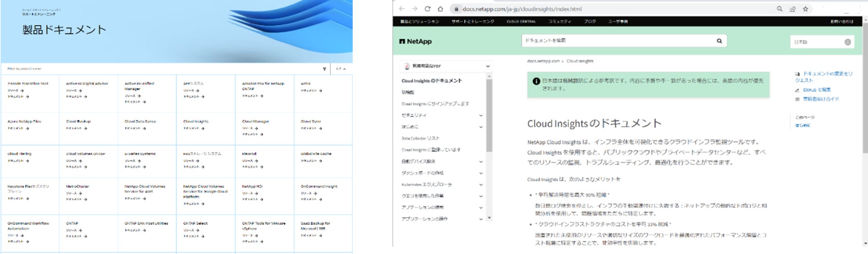Click the globe language icon
The height and width of the screenshot is (254, 868).
coord(847,42)
